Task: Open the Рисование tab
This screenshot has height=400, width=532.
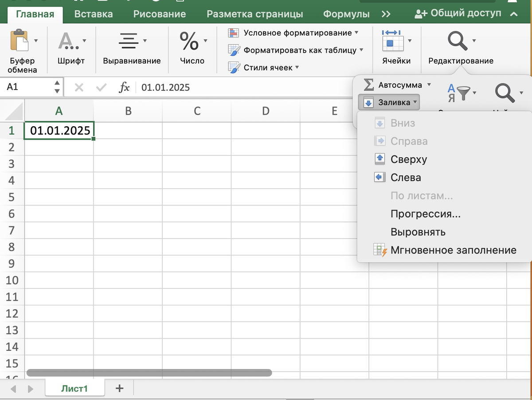Action: coord(160,14)
